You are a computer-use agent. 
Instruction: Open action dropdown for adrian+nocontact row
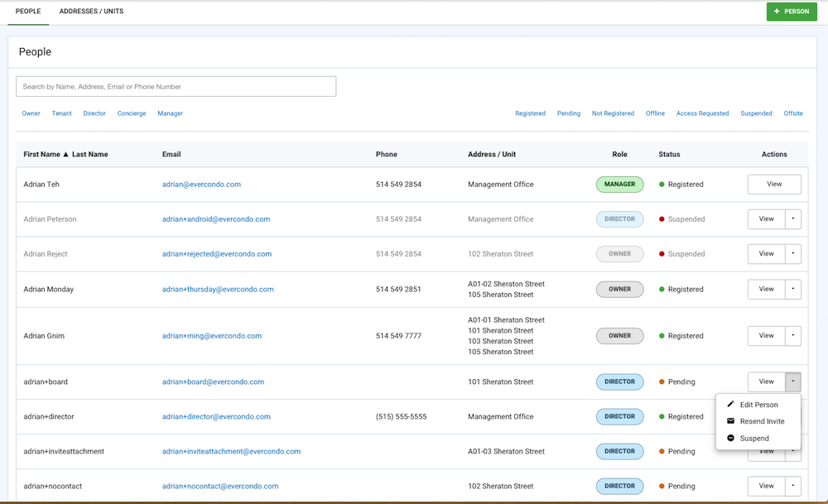tap(793, 486)
